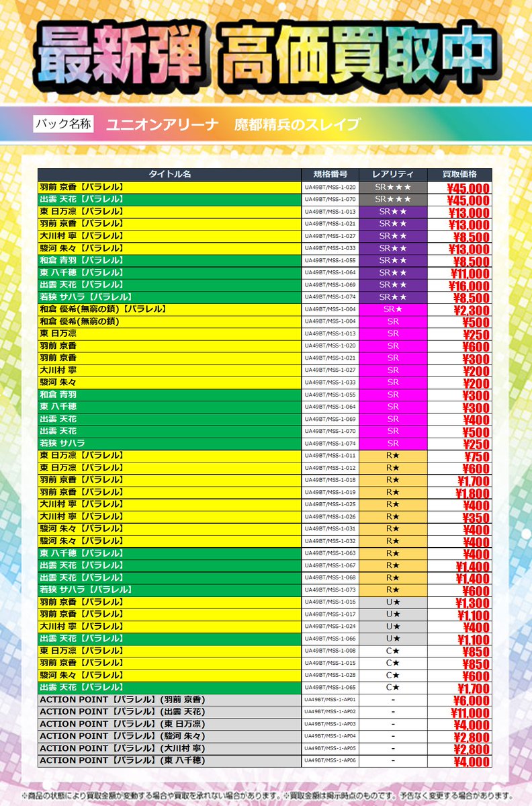Select code UA49BT/MSS-1-AP04
532x806 pixels.
click(330, 736)
